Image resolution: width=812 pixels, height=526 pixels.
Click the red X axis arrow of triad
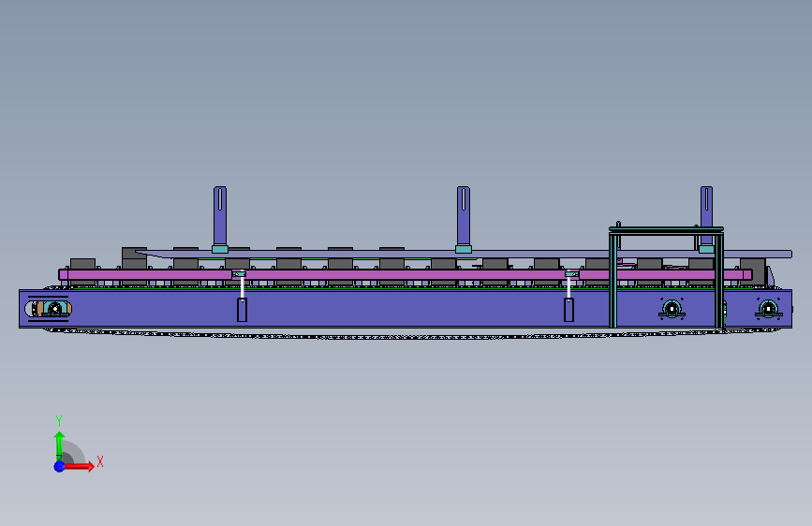coord(78,466)
